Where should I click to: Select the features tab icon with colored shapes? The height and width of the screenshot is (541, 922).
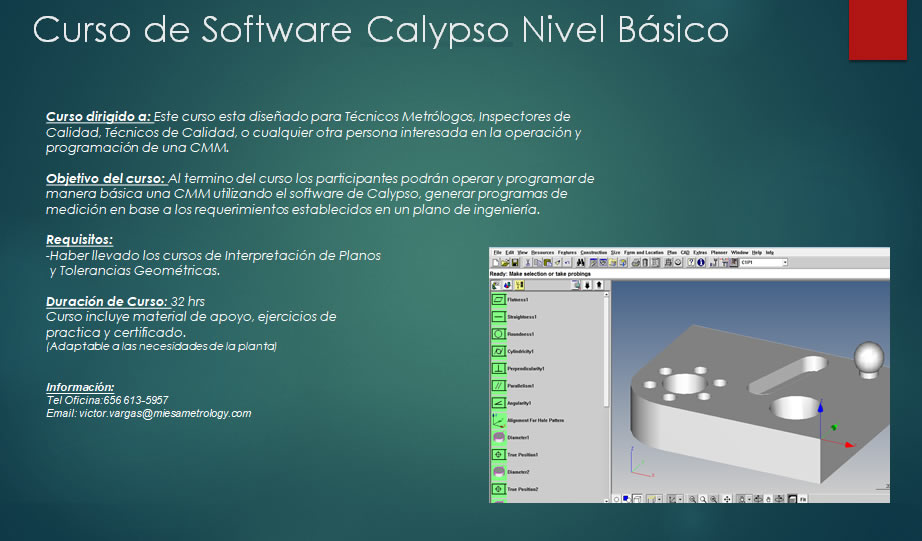point(507,285)
